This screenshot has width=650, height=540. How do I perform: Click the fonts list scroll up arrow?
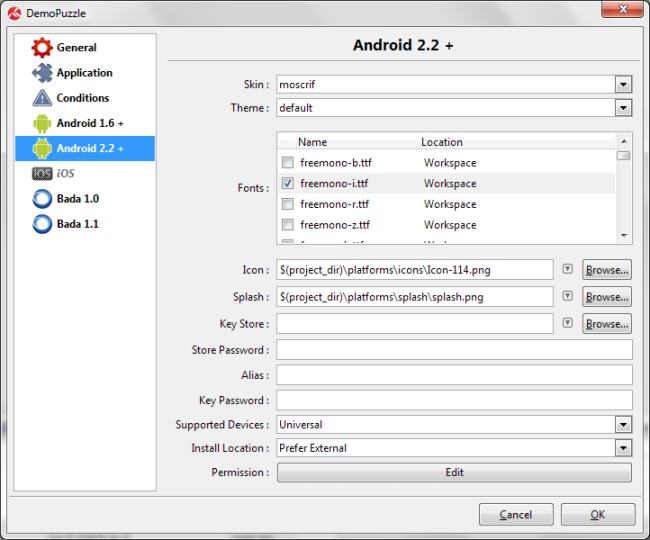point(623,141)
